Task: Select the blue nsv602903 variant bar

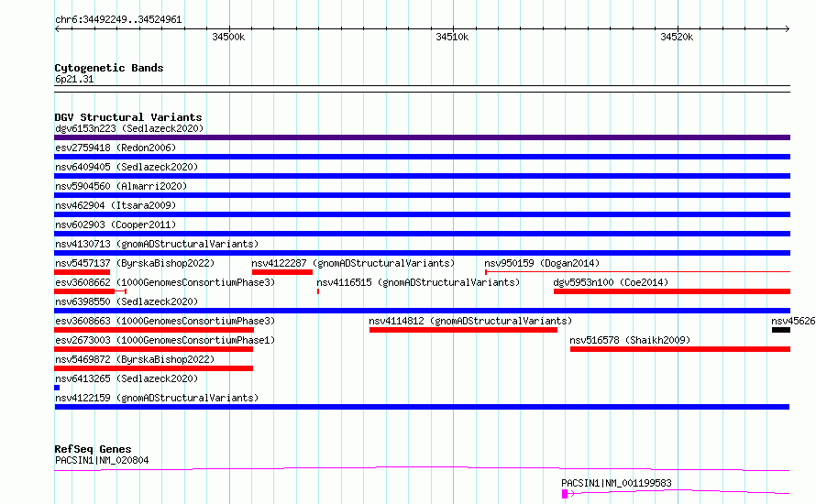Action: tap(422, 234)
